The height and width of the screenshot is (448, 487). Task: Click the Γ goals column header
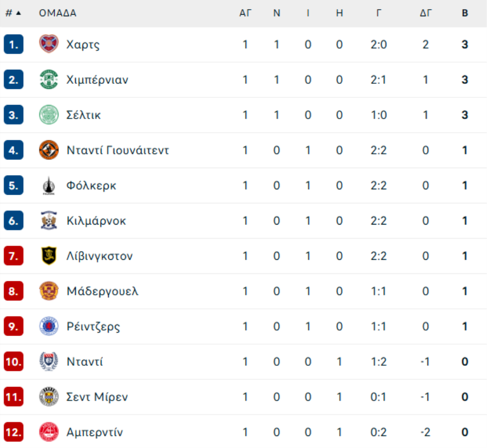(379, 13)
